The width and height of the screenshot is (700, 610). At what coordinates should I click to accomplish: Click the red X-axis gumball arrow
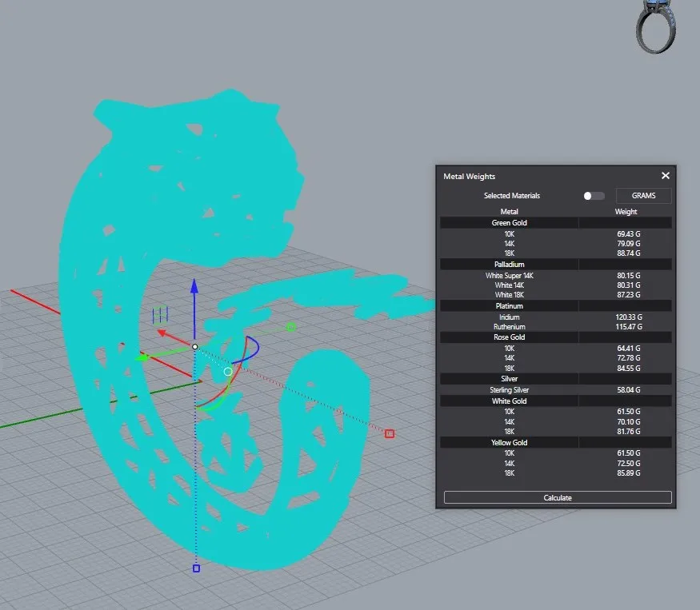[161, 332]
